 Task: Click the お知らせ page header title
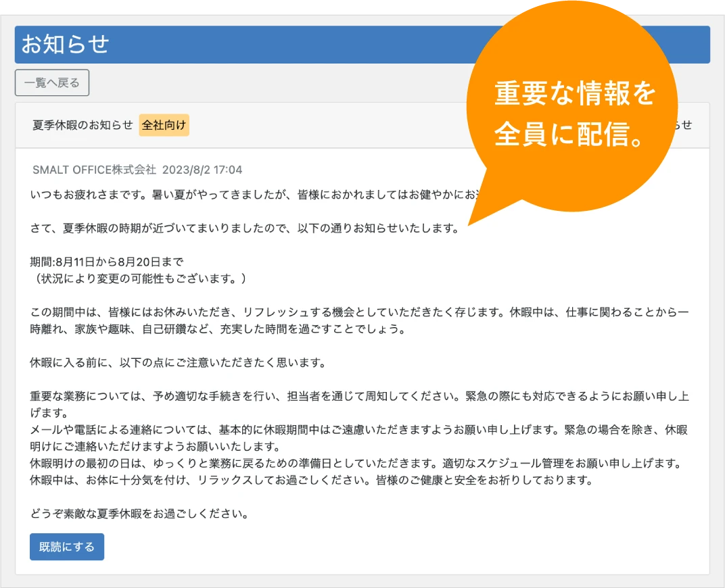[x=66, y=45]
